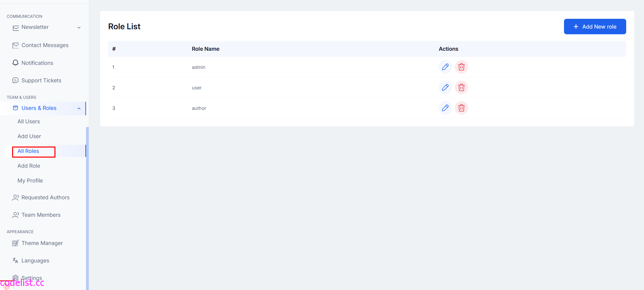
Task: Open the All Users submenu item
Action: (x=29, y=121)
